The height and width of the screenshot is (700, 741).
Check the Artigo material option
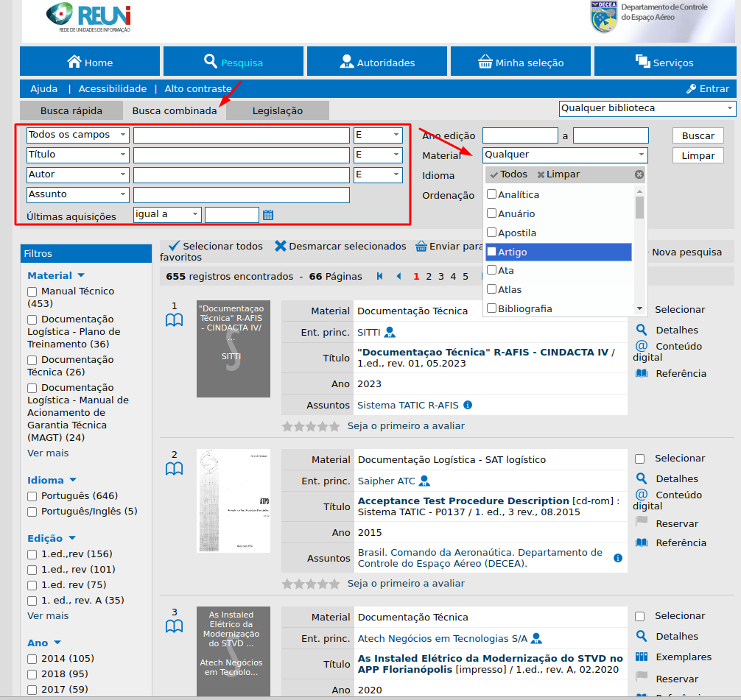point(491,252)
